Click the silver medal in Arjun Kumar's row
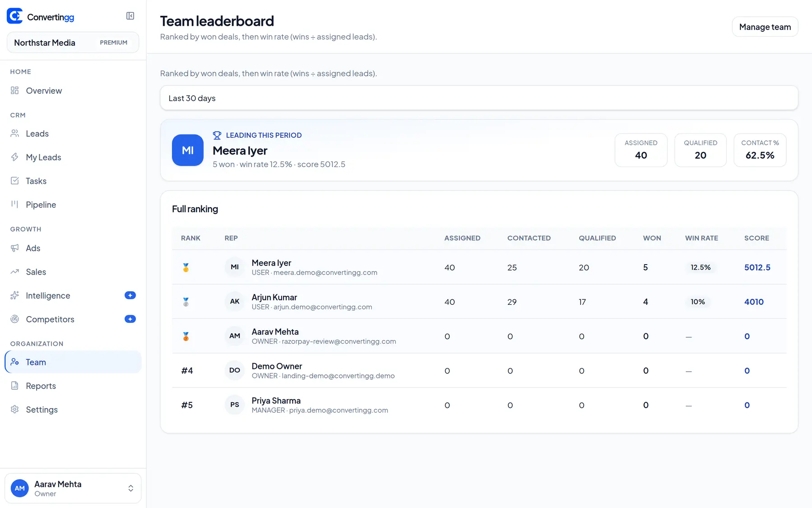Image resolution: width=812 pixels, height=508 pixels. (186, 302)
